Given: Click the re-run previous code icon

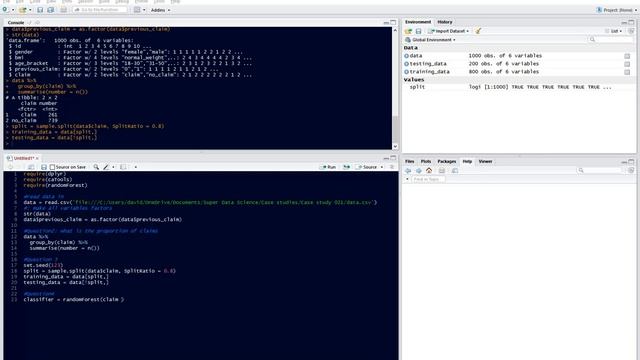Looking at the screenshot, I should coord(347,167).
